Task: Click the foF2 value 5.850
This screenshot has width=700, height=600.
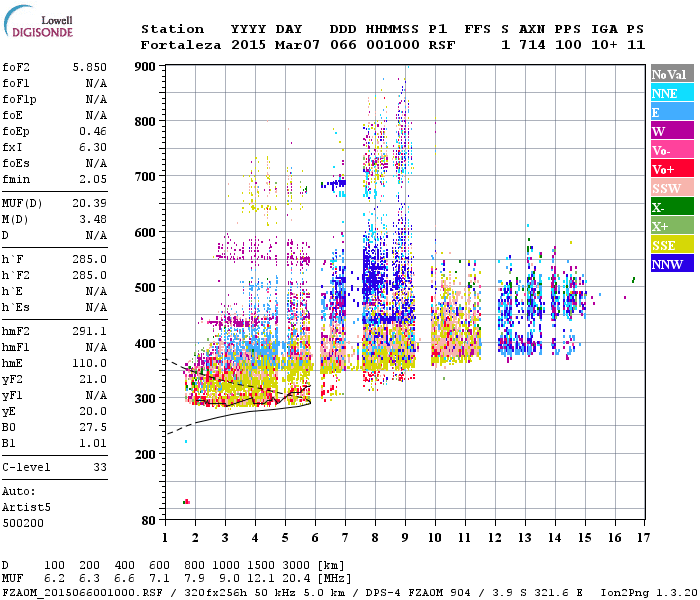Action: 90,66
